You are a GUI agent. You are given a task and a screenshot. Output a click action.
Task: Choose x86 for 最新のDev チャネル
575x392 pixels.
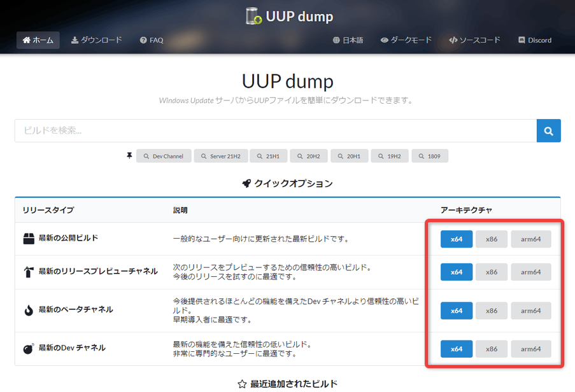pyautogui.click(x=492, y=349)
